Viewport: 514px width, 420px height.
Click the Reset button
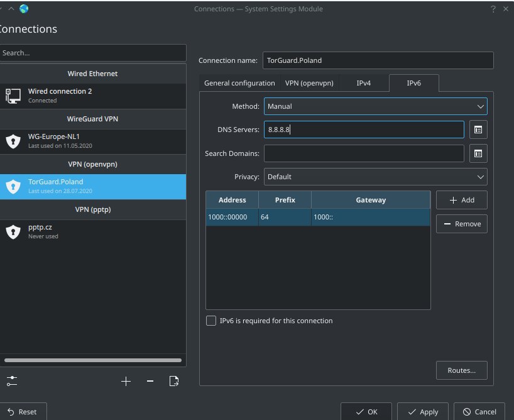(22, 411)
